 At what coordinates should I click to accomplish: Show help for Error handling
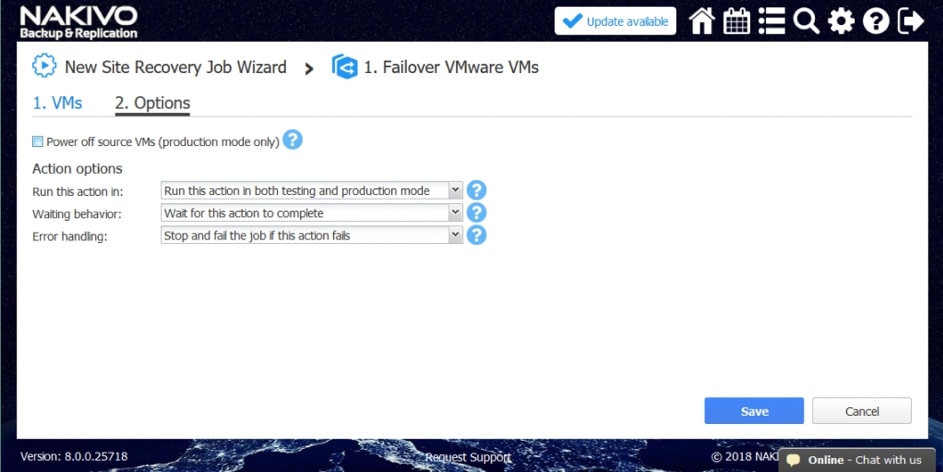477,235
